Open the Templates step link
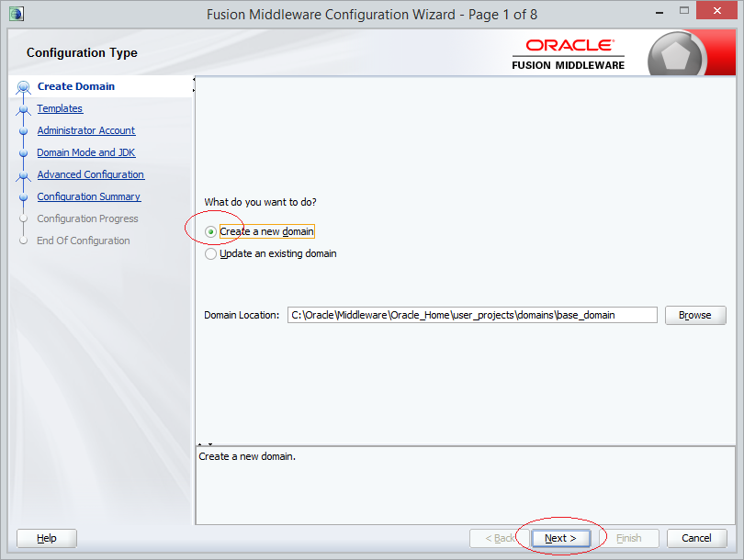Screen dimensions: 744x560 click(60, 108)
